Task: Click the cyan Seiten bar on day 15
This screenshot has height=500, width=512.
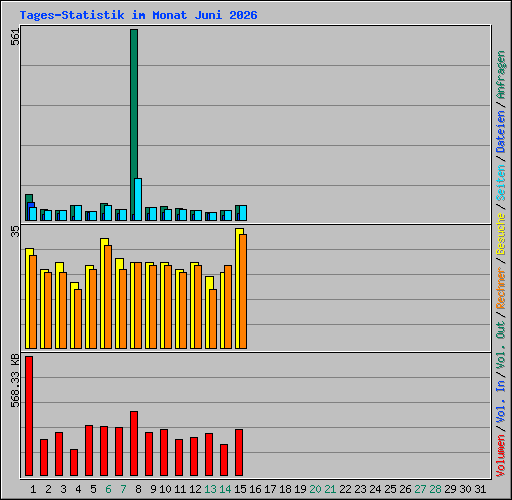Action: [243, 213]
